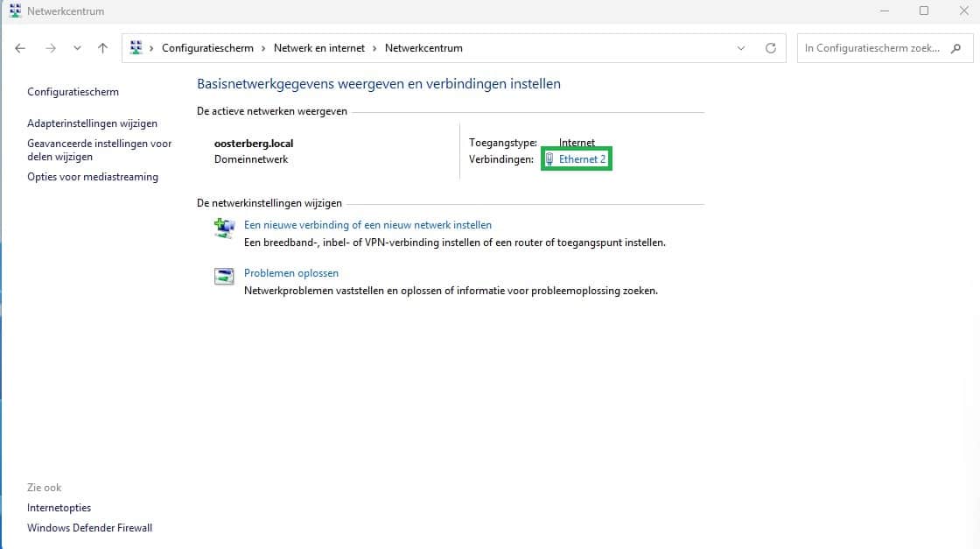Viewport: 980px width, 549px height.
Task: Open Configuratiescherm link in sidebar
Action: tap(73, 92)
